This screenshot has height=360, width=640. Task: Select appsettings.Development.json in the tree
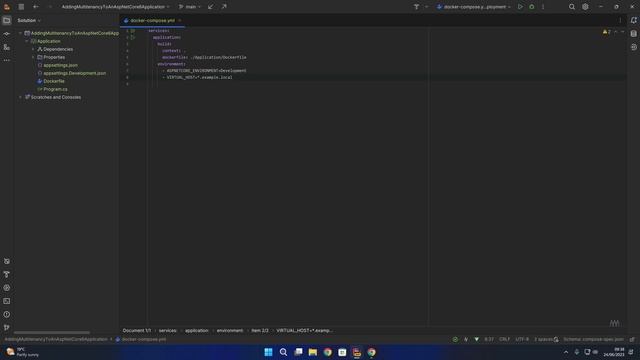[74, 73]
